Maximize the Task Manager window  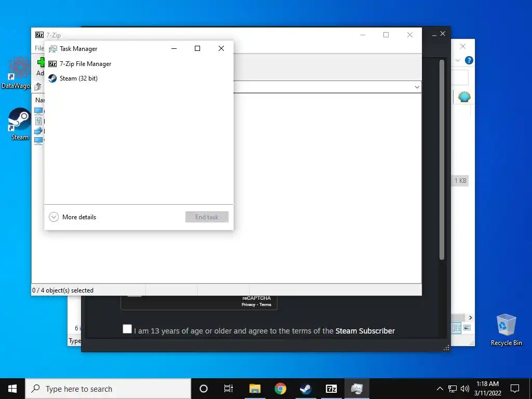tap(197, 48)
